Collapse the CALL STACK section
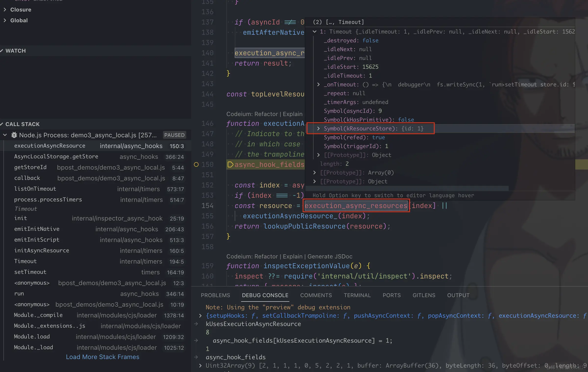Screen dimensions: 588x372 (x=2, y=124)
